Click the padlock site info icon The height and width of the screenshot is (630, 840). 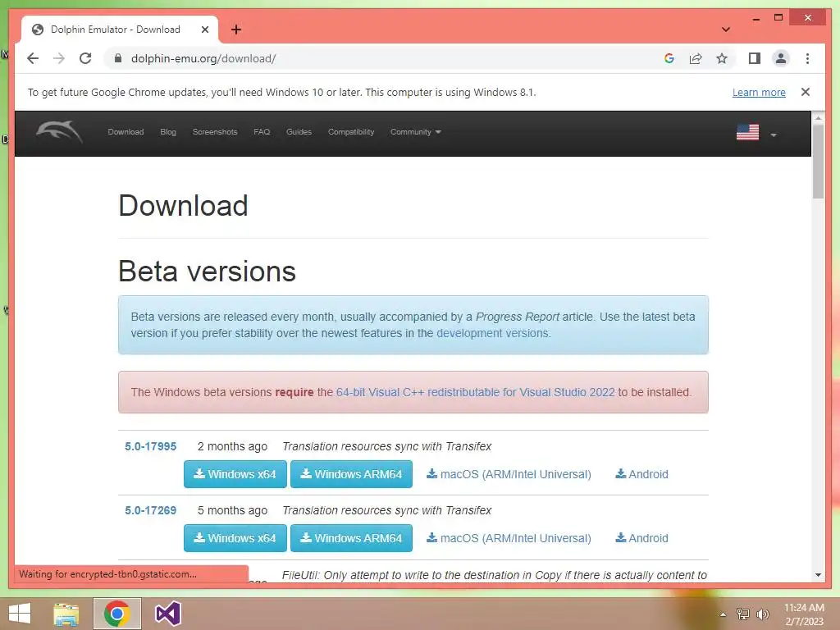118,58
